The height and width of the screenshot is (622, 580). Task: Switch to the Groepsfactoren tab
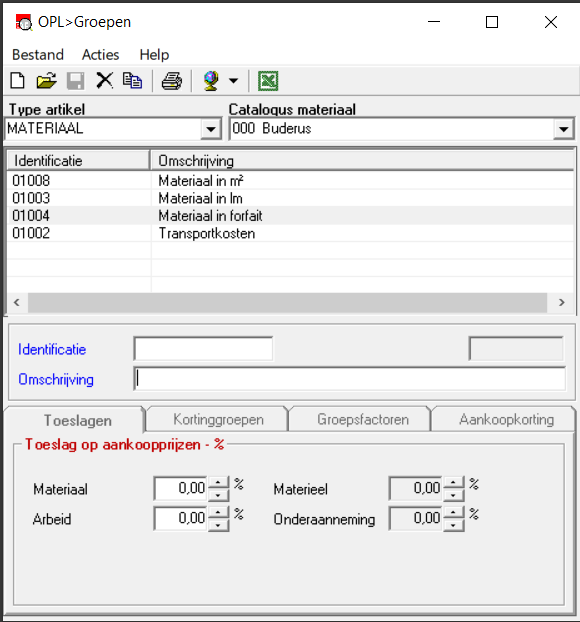point(362,419)
